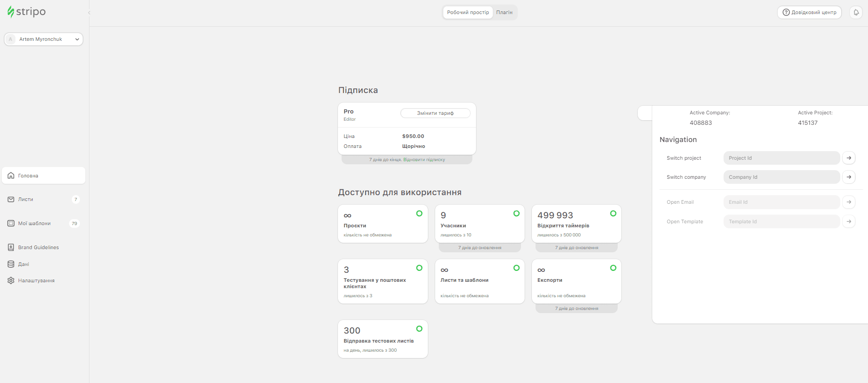
Task: Go to Мої шаблони in sidebar
Action: [34, 223]
